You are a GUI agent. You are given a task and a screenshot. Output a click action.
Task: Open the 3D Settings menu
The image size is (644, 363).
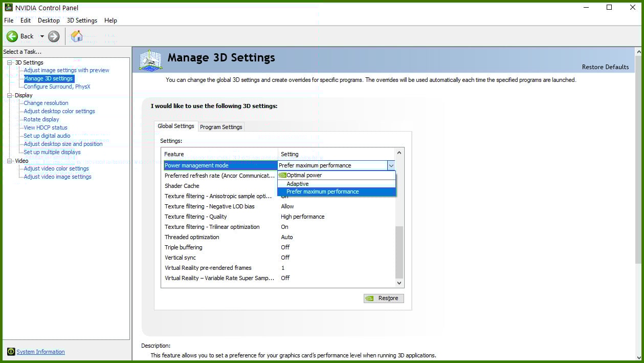click(x=82, y=20)
